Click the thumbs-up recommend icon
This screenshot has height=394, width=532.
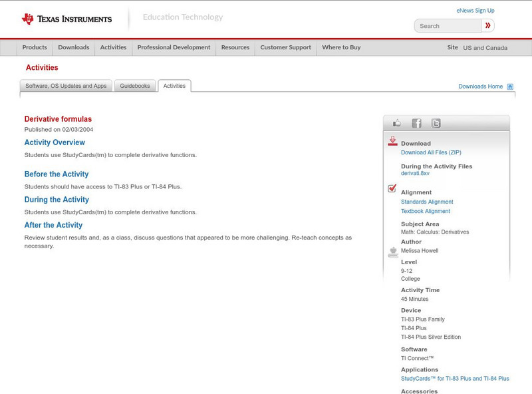(397, 122)
